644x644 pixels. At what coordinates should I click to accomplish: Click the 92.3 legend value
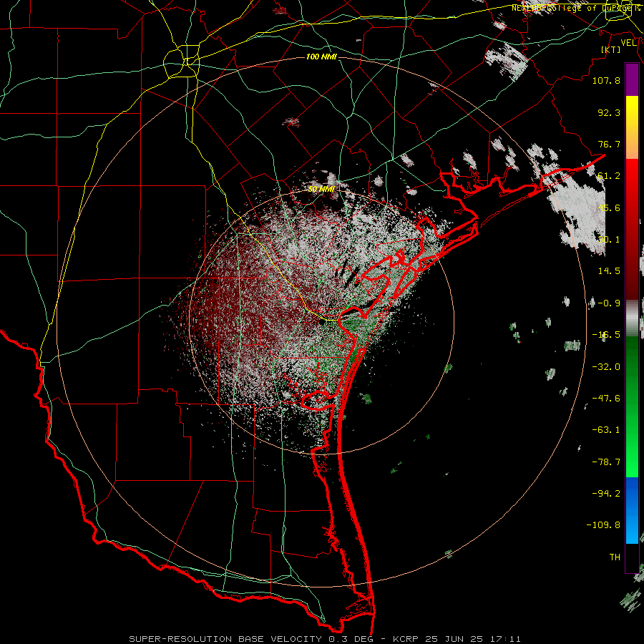[609, 112]
